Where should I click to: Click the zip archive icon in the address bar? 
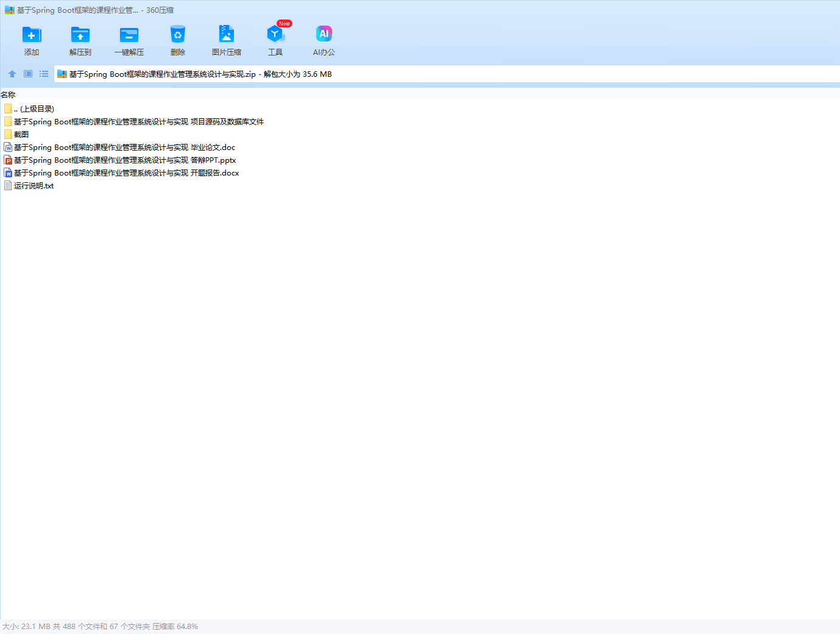[x=62, y=74]
